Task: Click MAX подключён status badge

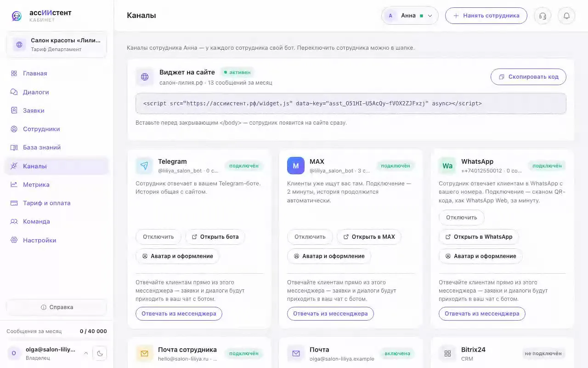Action: click(x=395, y=166)
